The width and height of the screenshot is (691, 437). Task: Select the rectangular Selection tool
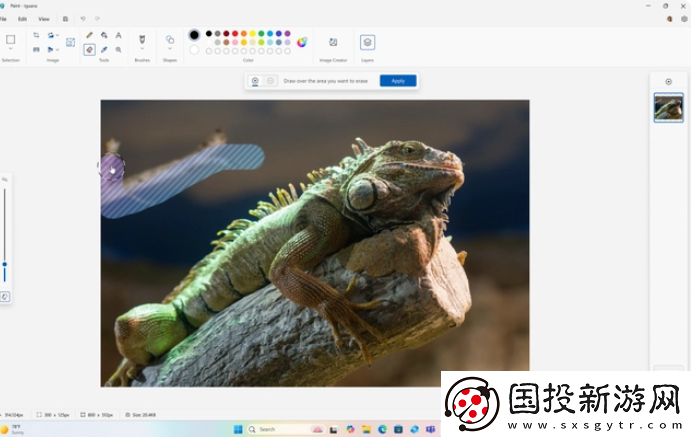click(11, 40)
